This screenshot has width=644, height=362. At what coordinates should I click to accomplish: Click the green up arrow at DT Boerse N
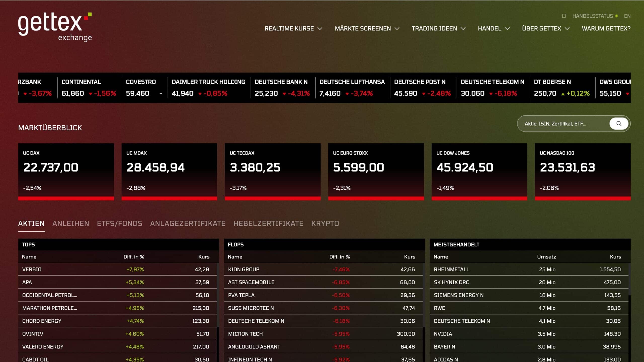(x=563, y=94)
